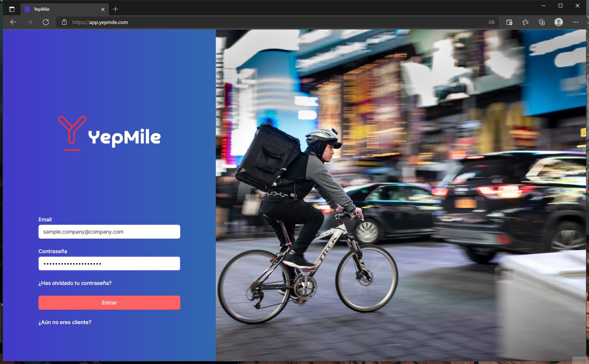Click the YepMile logo

[109, 134]
